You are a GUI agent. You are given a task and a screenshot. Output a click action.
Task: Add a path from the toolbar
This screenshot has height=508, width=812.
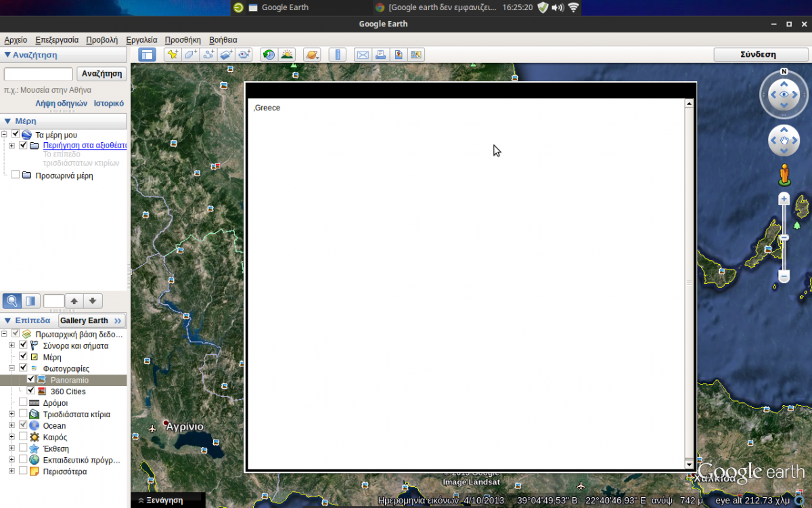click(208, 55)
